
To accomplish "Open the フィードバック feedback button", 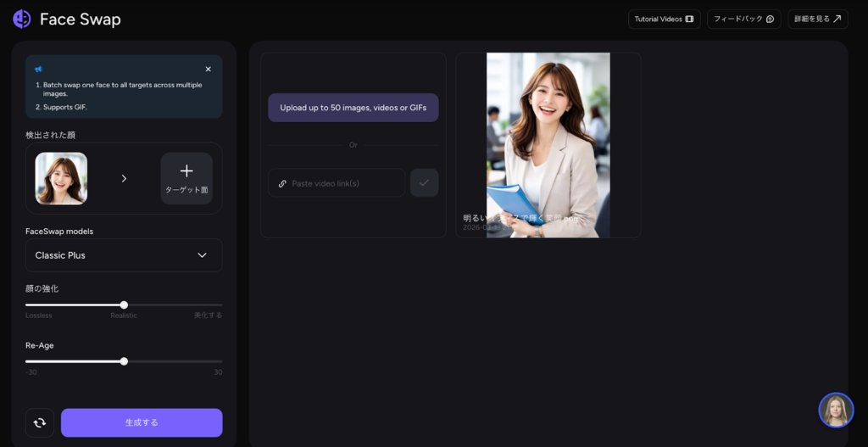I will 743,19.
